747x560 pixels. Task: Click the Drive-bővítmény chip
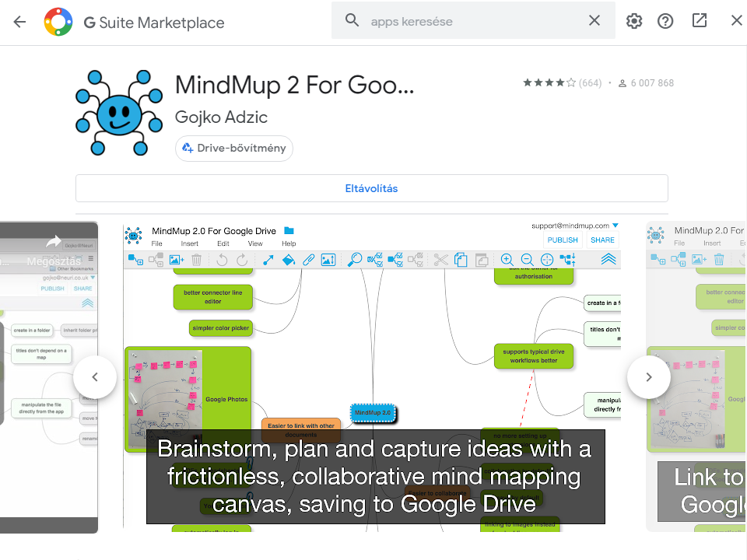pos(234,148)
